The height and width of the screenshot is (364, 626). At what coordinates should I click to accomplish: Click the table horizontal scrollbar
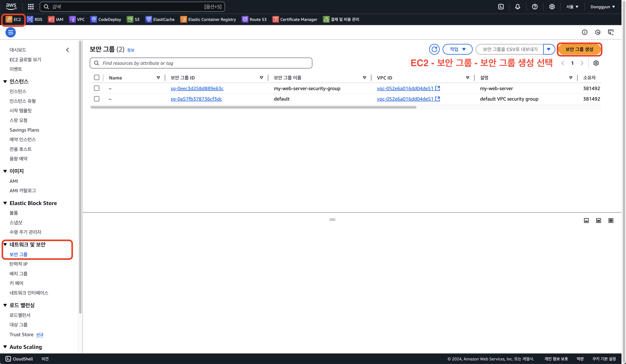(x=253, y=107)
